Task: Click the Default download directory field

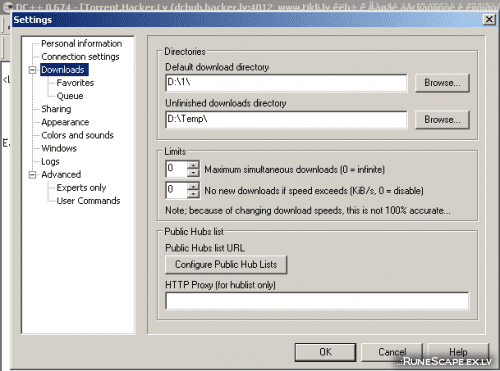Action: click(x=286, y=83)
